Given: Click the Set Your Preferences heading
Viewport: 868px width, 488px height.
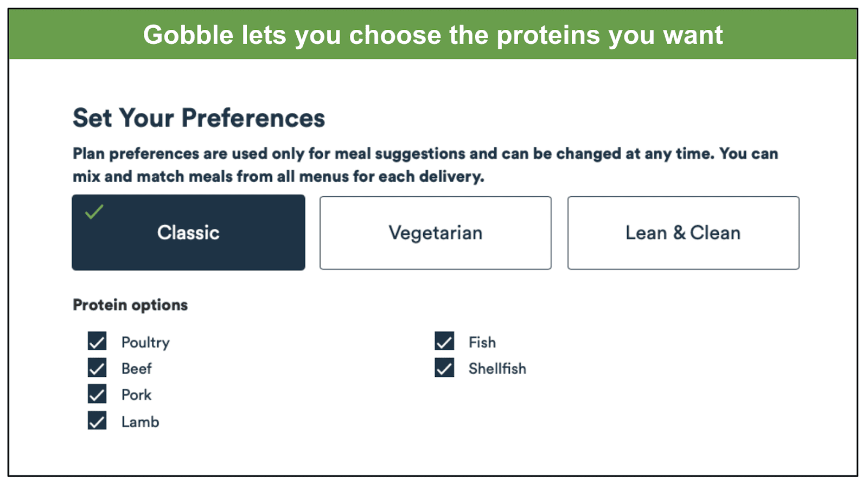Looking at the screenshot, I should (199, 118).
